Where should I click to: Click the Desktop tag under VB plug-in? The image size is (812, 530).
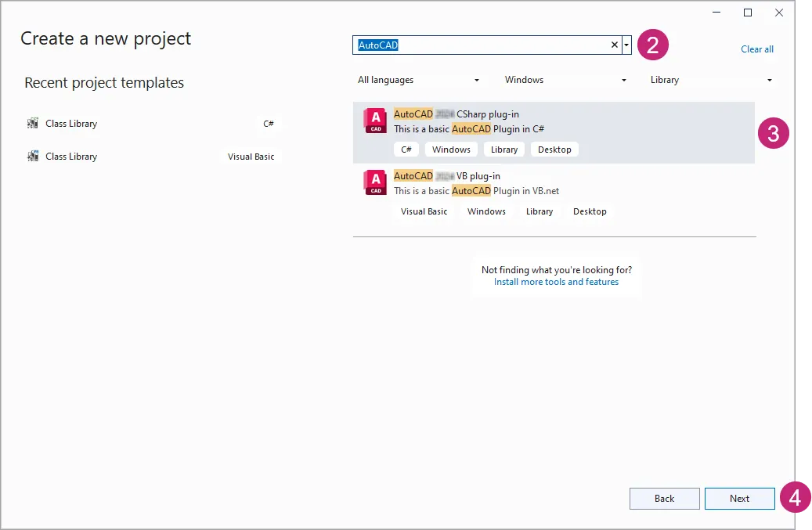coord(590,211)
